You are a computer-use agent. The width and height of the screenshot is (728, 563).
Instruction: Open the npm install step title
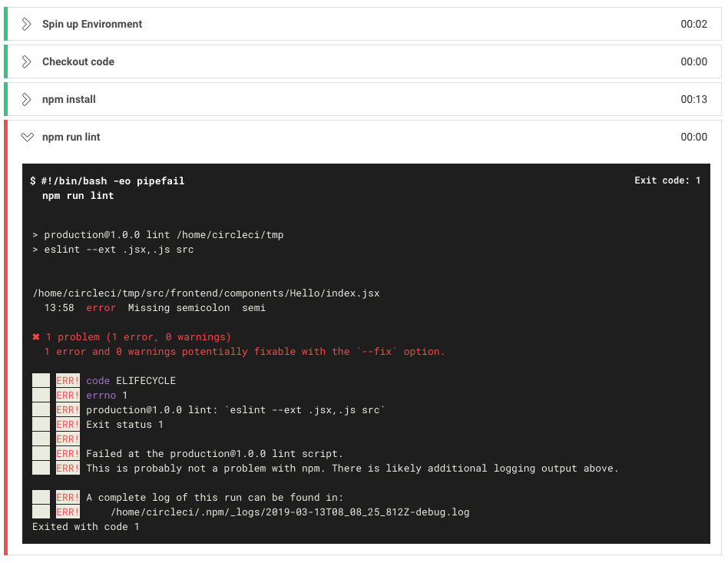(69, 99)
